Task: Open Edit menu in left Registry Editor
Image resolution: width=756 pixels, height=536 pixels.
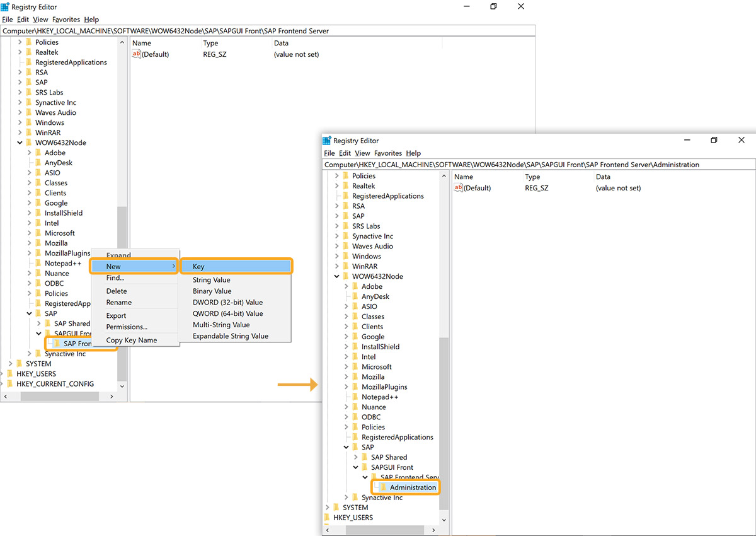Action: (x=23, y=20)
